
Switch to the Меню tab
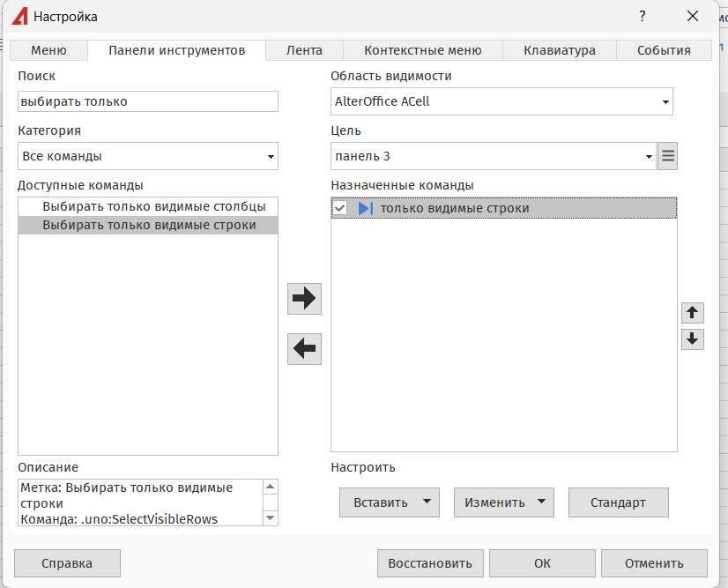[48, 50]
